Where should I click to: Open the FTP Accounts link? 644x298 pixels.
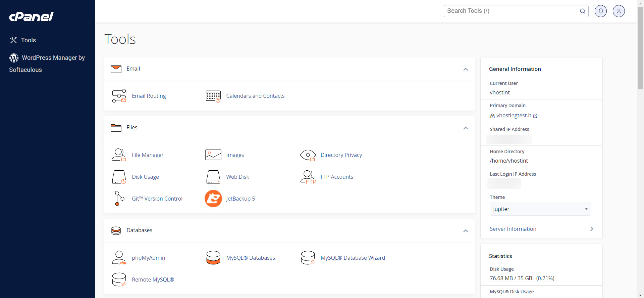pos(337,177)
